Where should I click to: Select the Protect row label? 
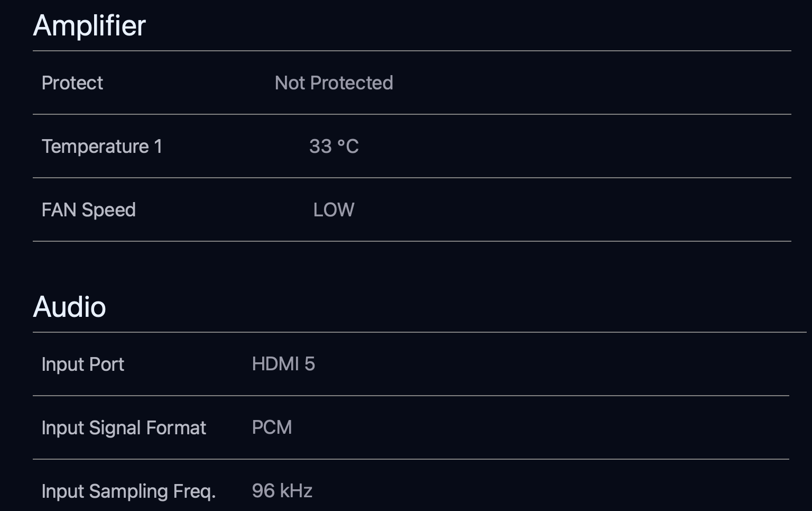72,83
